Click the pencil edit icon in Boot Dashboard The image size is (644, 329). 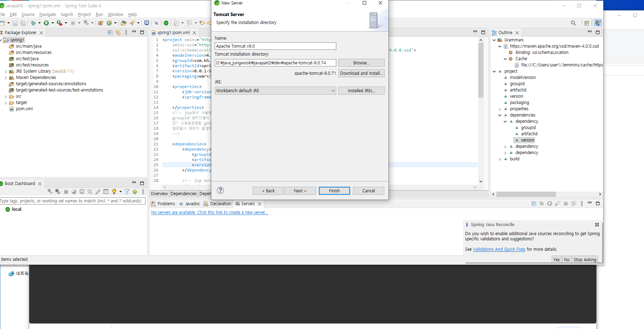[98, 192]
